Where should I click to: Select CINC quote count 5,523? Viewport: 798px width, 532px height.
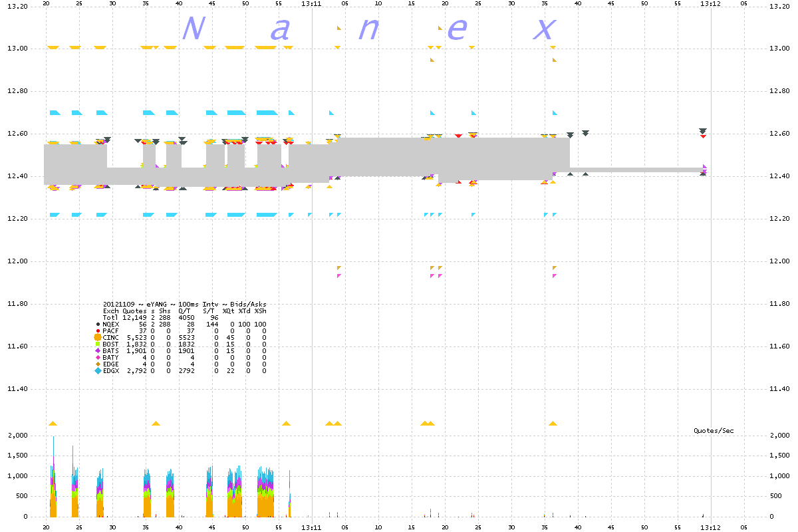tap(137, 338)
